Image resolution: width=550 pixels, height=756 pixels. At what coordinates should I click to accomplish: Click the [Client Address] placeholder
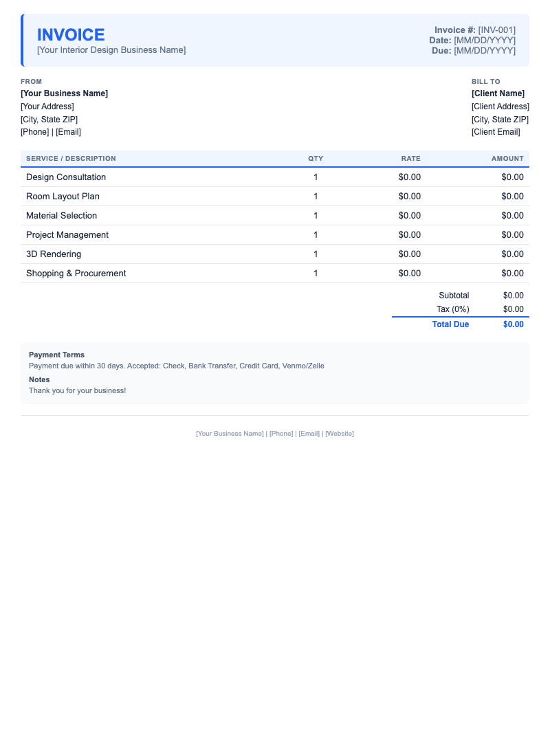[500, 107]
